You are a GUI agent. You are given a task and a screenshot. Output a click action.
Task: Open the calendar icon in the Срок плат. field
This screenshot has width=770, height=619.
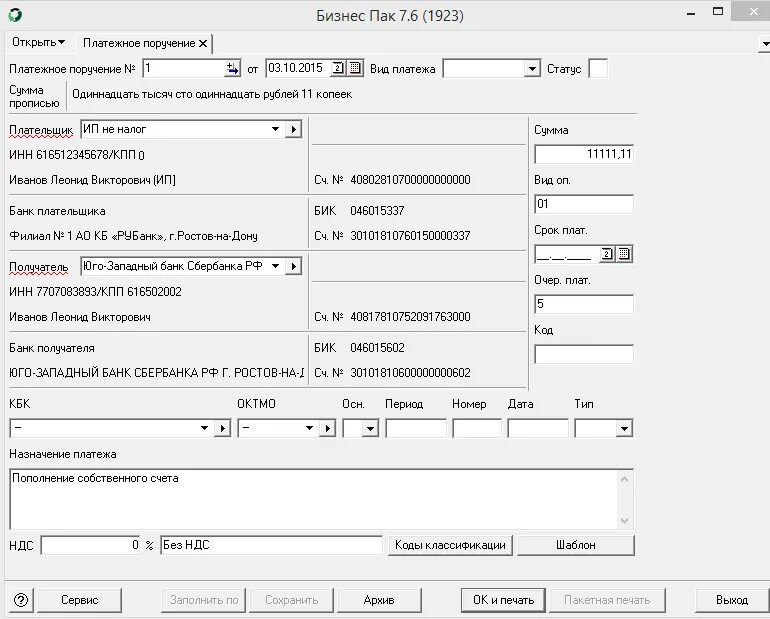624,254
